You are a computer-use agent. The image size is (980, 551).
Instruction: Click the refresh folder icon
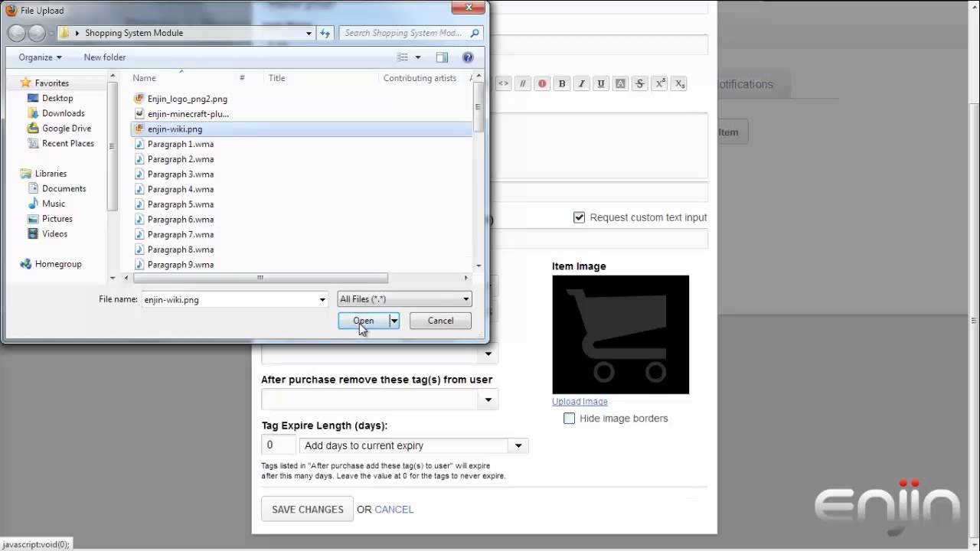[x=325, y=33]
